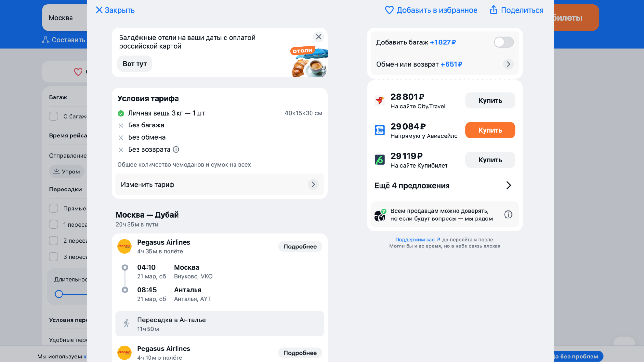The image size is (644, 362).
Task: Click the City.Travel seller logo icon
Action: tap(380, 101)
